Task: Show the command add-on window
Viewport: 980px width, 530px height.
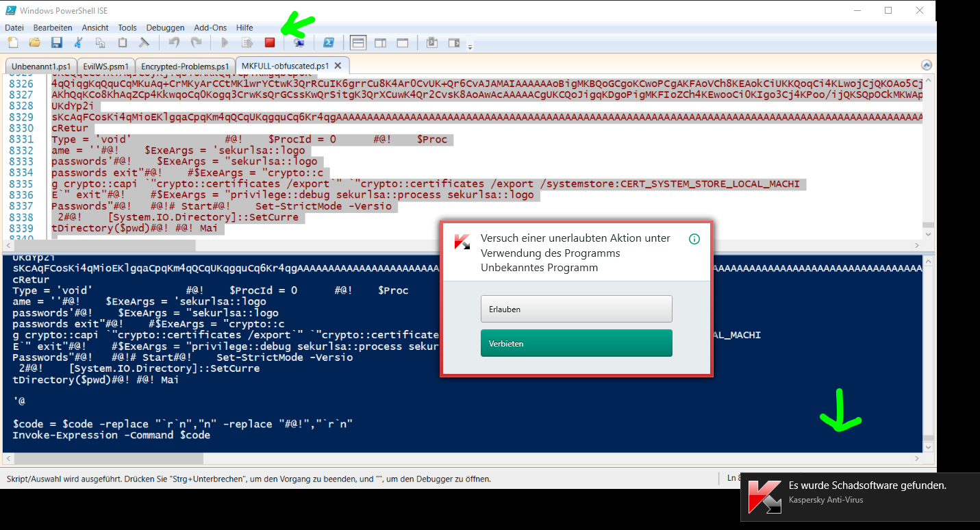Action: pos(431,42)
